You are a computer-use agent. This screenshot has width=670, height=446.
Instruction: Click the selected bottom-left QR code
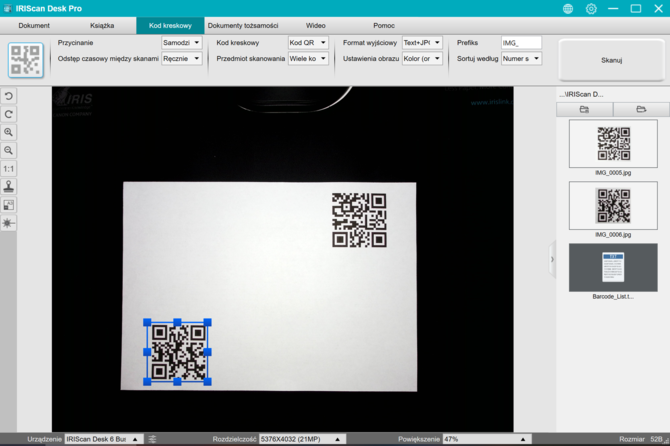click(179, 352)
